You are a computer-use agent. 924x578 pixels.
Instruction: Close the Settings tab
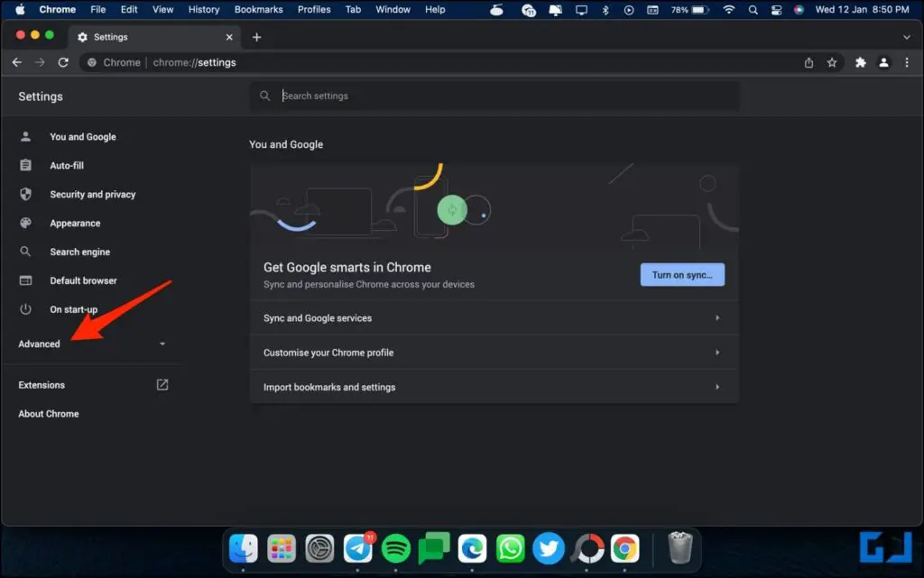point(229,37)
